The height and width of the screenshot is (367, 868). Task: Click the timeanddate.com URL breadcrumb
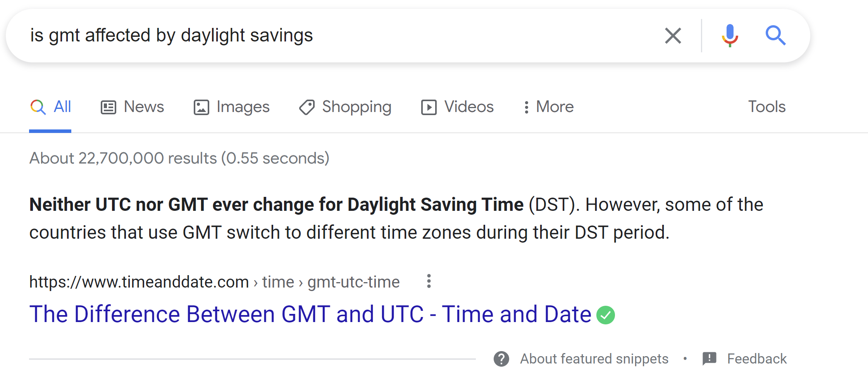pos(215,282)
